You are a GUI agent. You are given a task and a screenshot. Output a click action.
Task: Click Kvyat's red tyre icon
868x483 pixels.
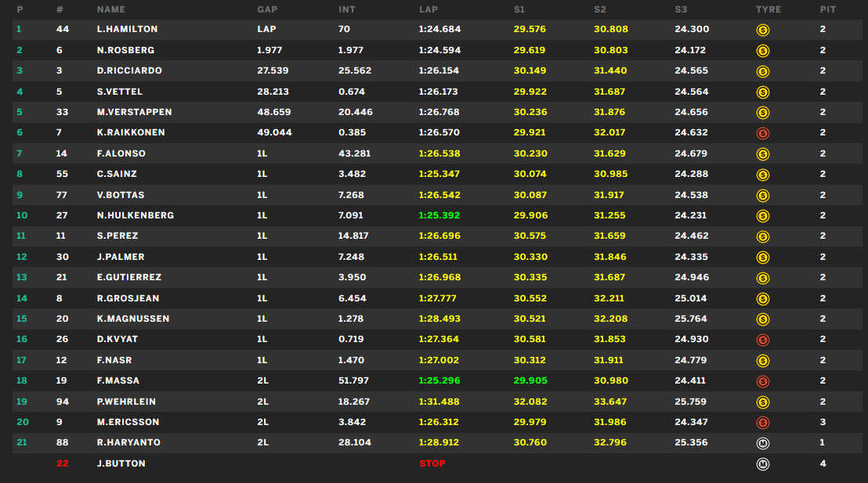(762, 340)
